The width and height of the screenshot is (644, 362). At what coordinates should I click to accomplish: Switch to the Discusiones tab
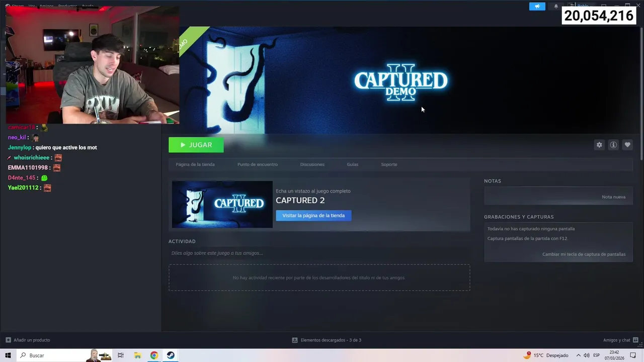[312, 164]
